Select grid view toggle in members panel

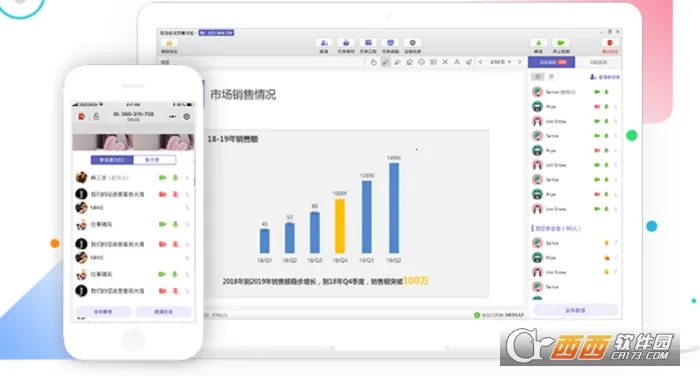pyautogui.click(x=551, y=77)
